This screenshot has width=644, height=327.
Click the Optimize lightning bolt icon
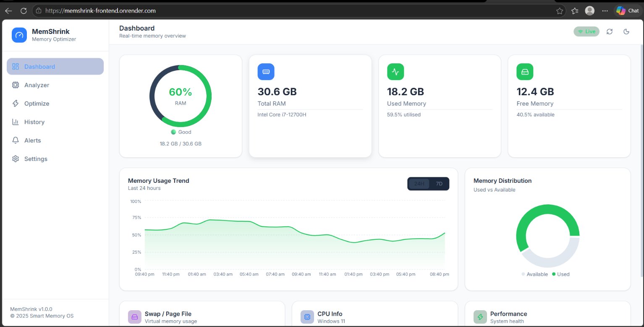16,104
